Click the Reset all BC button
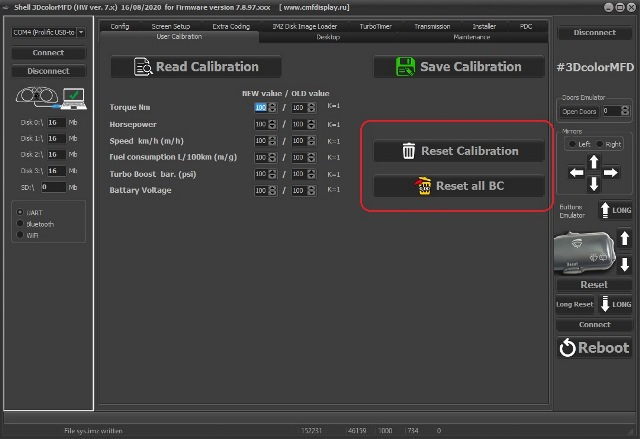The image size is (640, 439). pos(459,186)
